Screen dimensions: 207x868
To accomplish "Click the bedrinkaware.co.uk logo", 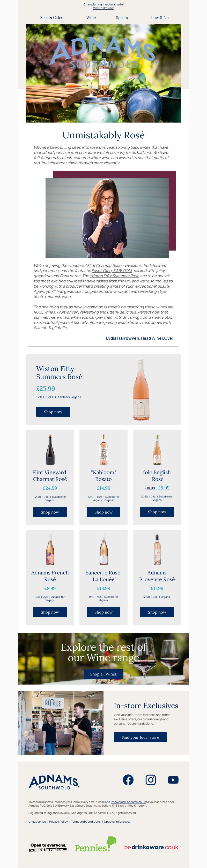I will click(151, 847).
